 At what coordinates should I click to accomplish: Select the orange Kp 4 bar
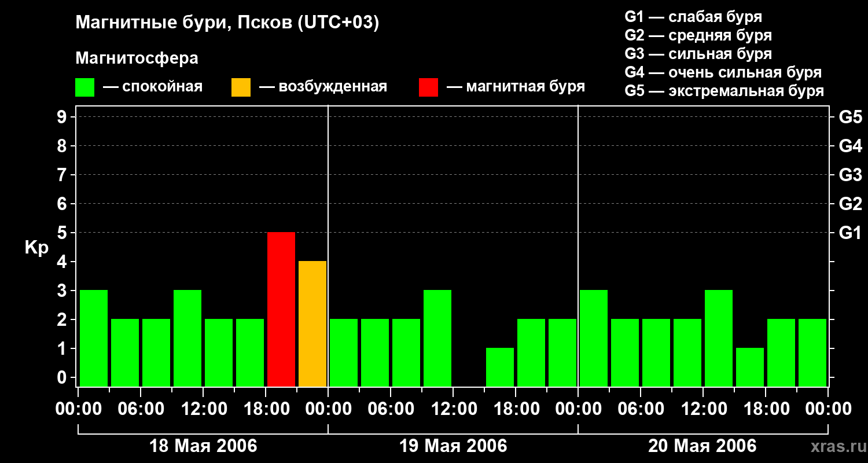[312, 324]
